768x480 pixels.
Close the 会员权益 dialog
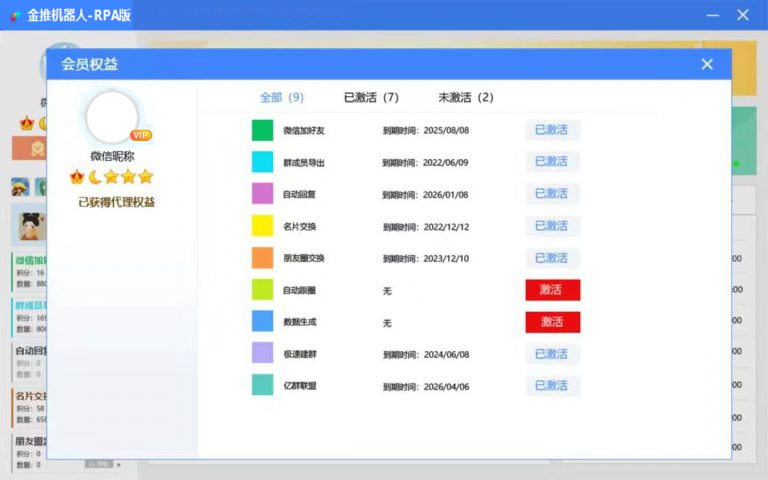[x=707, y=64]
